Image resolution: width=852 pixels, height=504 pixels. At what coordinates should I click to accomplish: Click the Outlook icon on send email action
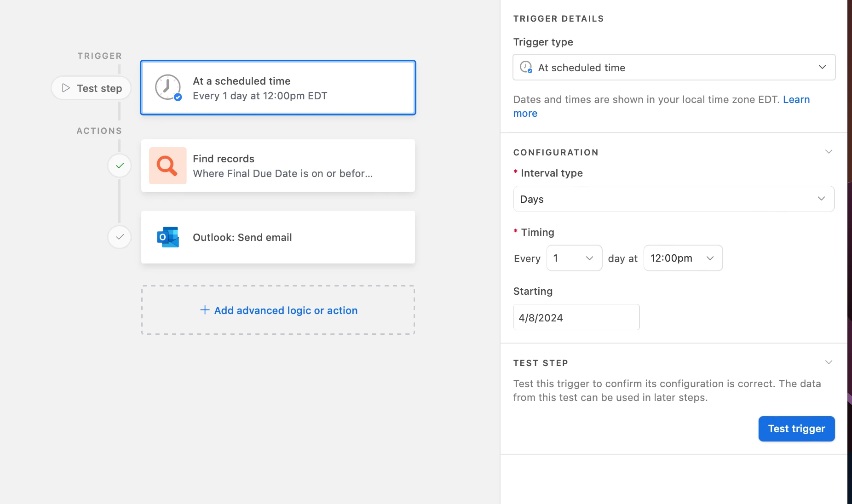[168, 237]
